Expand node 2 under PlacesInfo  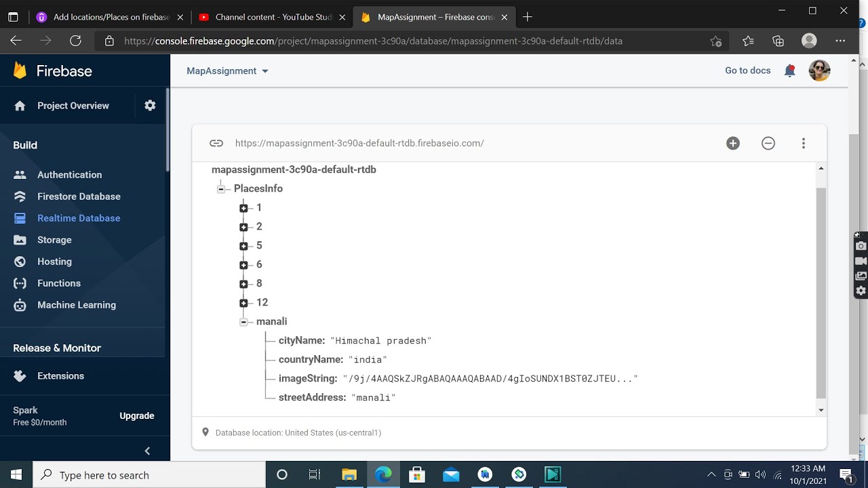pos(243,227)
